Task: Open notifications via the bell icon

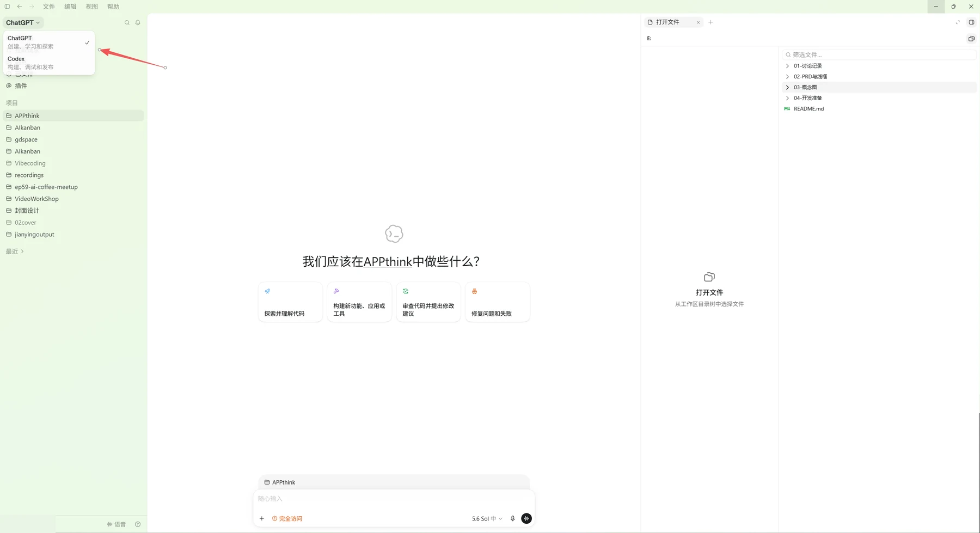Action: [138, 23]
